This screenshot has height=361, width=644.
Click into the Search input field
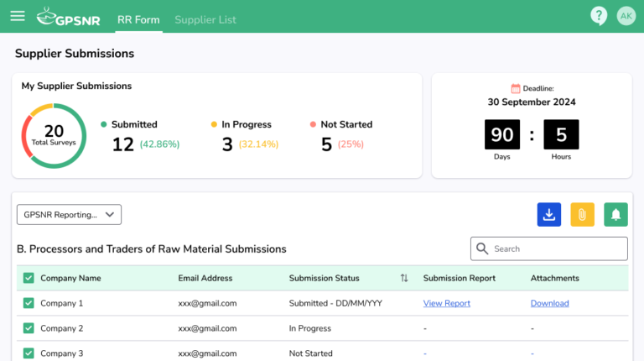click(x=553, y=249)
